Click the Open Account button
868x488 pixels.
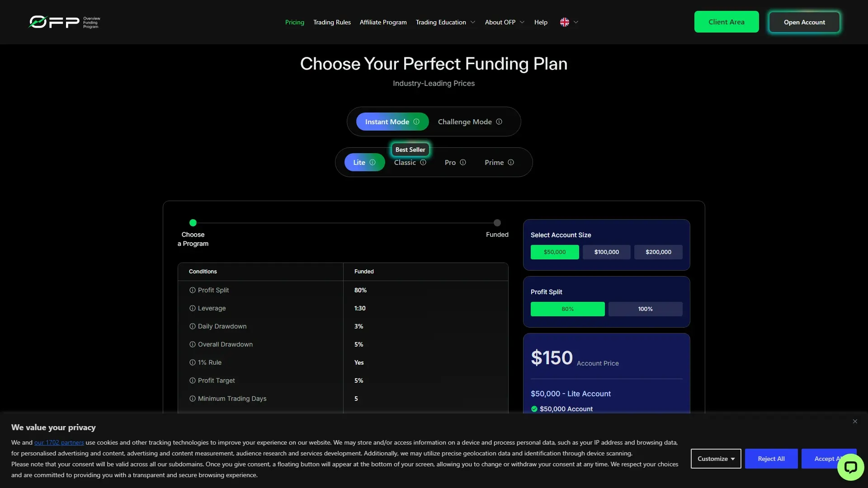(804, 22)
